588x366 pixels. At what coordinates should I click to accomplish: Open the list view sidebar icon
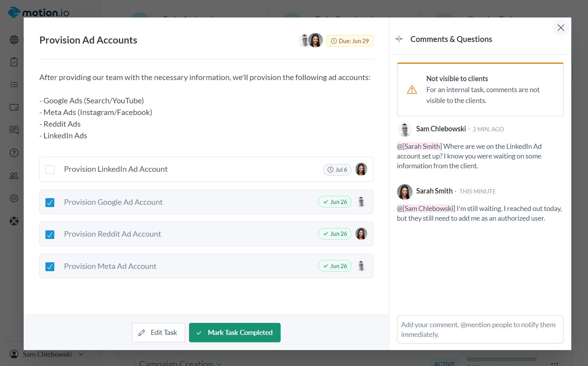(x=14, y=85)
